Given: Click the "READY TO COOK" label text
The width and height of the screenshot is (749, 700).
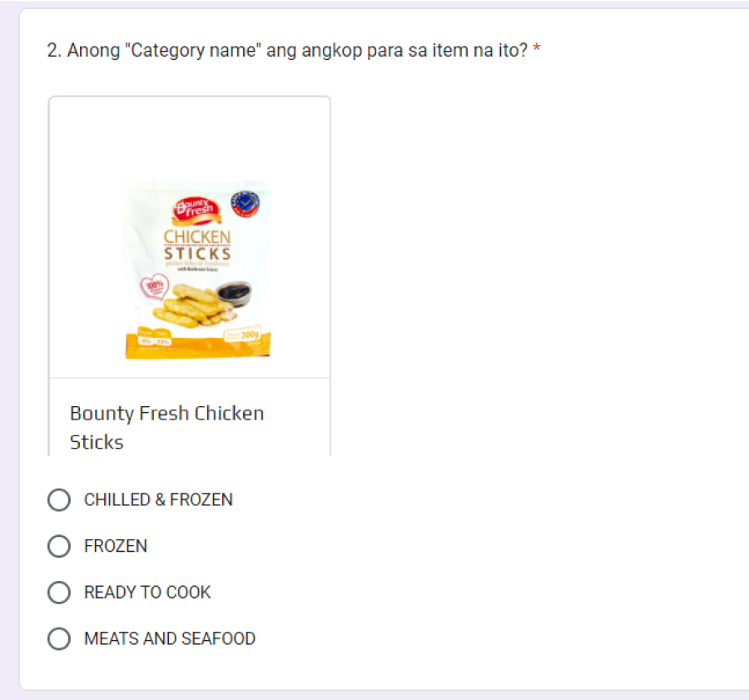Looking at the screenshot, I should (147, 593).
